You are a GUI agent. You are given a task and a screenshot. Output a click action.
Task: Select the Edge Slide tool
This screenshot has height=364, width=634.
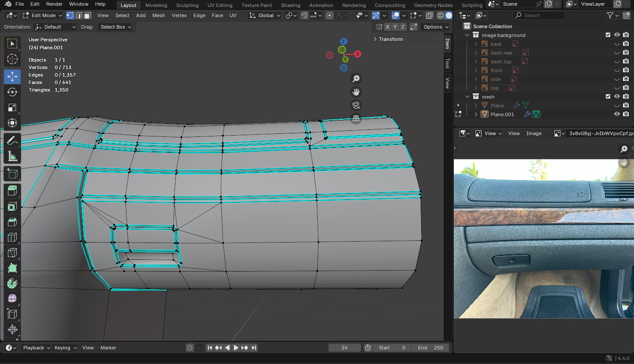tap(12, 314)
